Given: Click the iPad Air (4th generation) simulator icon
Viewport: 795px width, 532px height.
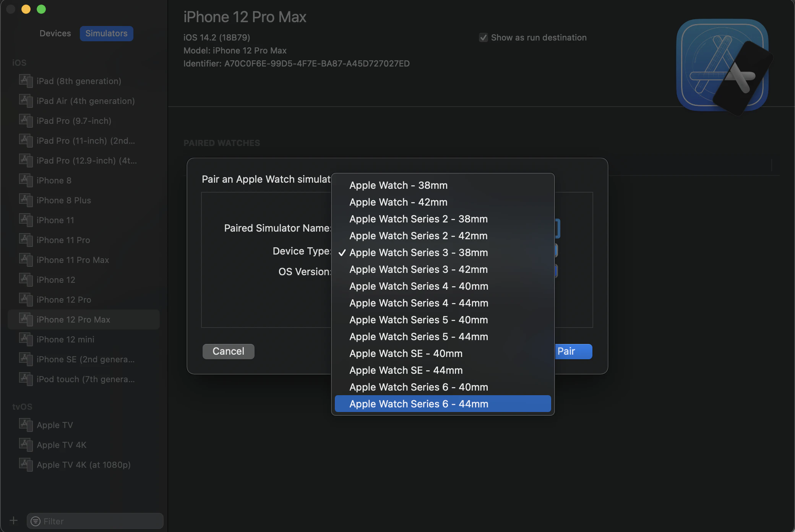Looking at the screenshot, I should pyautogui.click(x=26, y=101).
